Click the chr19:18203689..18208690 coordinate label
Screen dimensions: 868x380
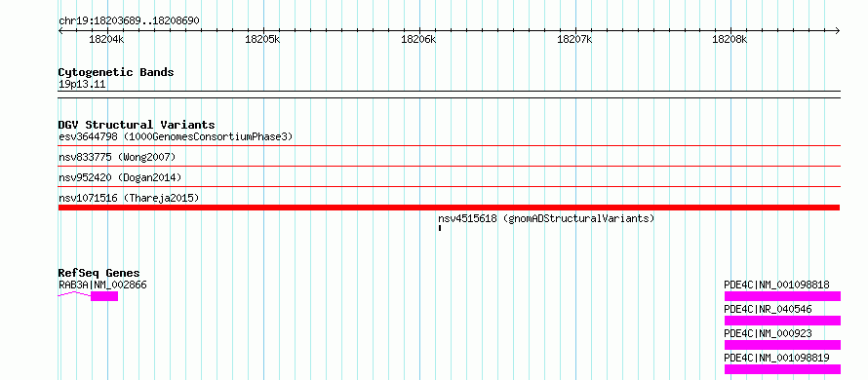tap(129, 20)
